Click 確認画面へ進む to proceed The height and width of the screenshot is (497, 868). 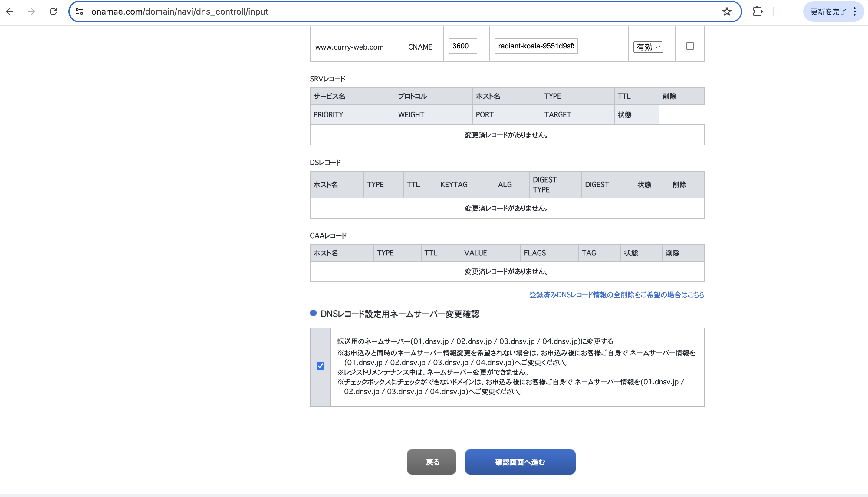tap(520, 462)
